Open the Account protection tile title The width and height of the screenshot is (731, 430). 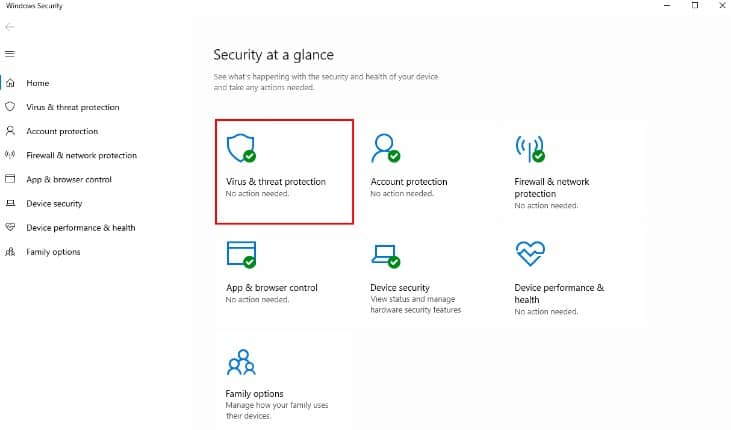coord(409,182)
